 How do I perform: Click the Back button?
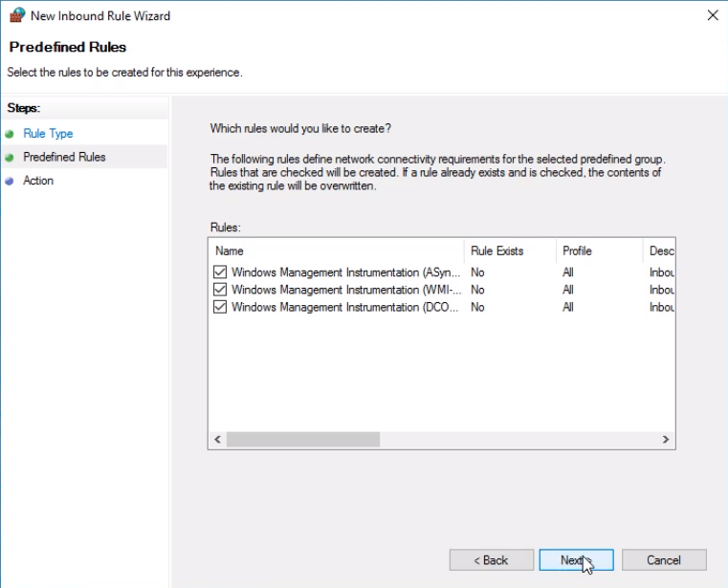[x=491, y=560]
